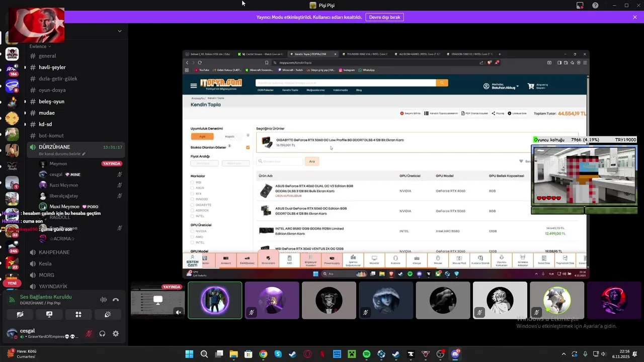The height and width of the screenshot is (362, 644).
Task: Open Minecraft from taskbar
Action: 352,354
